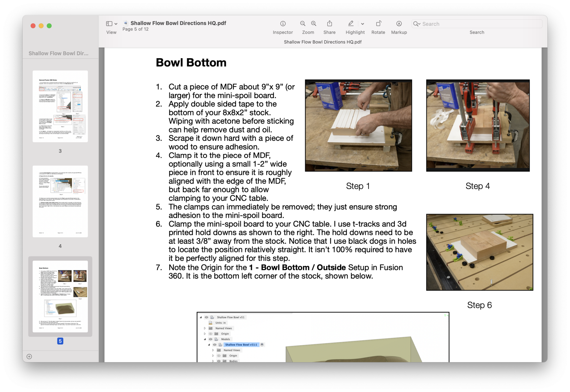Zoom in on the PDF page
The image size is (570, 392).
pos(313,23)
